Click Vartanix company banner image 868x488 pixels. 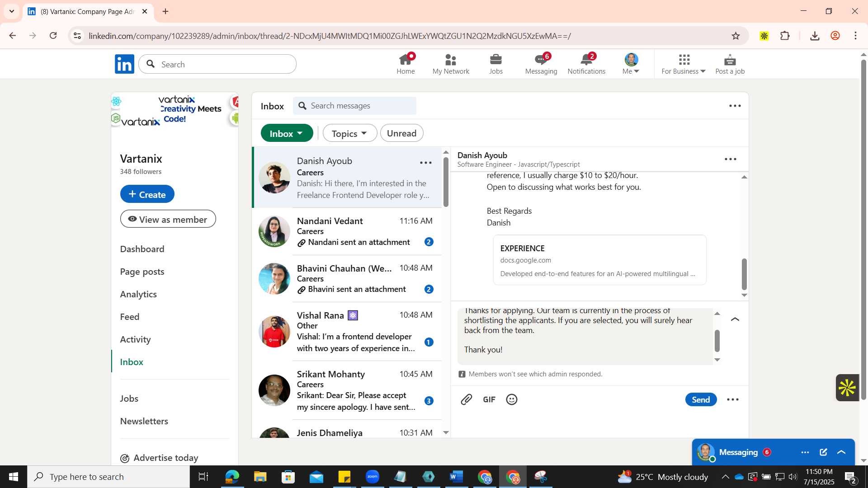(x=175, y=110)
